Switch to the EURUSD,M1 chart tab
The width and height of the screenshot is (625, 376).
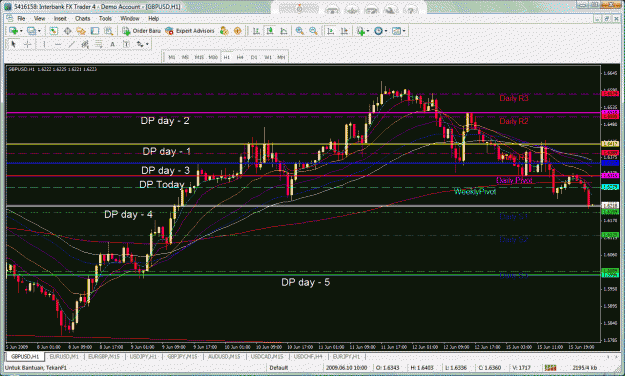[64, 356]
